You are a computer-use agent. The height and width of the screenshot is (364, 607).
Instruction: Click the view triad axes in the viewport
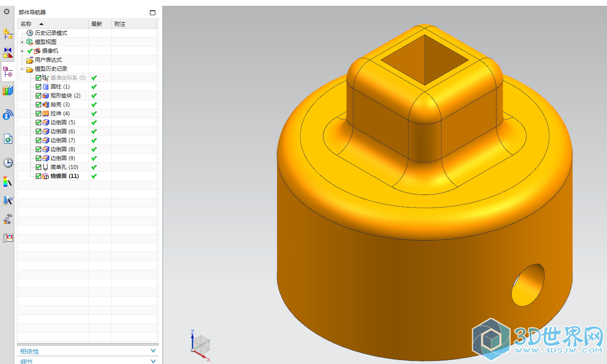click(x=200, y=345)
